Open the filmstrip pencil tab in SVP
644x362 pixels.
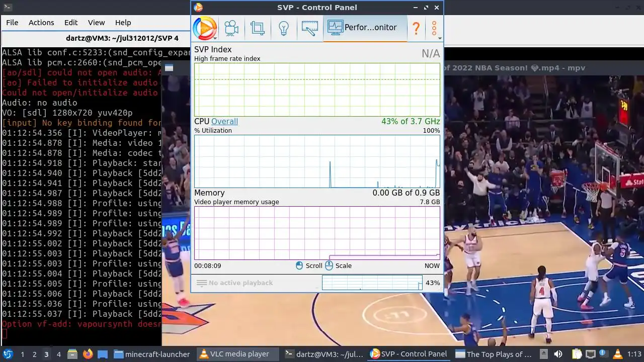click(x=309, y=28)
